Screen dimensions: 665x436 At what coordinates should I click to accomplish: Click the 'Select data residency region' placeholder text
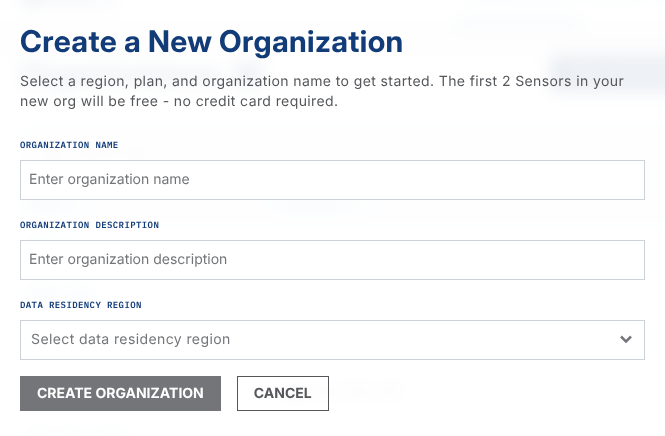(x=130, y=340)
